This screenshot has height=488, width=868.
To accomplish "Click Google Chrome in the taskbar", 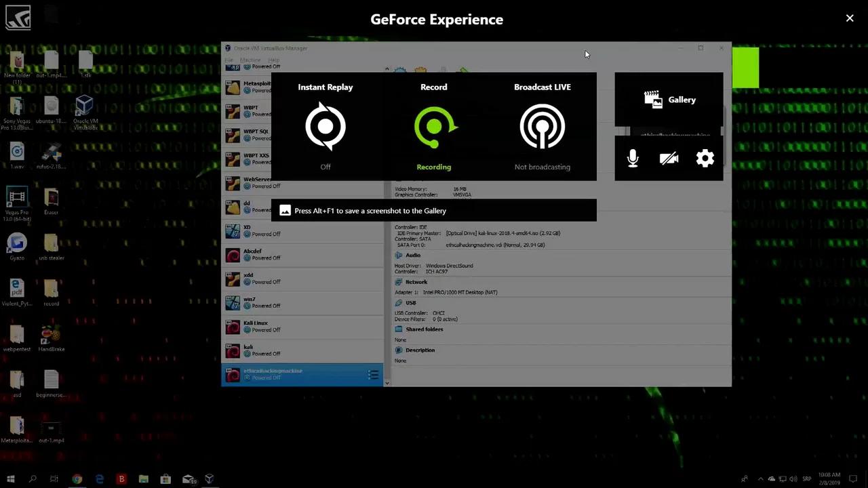I will (x=77, y=479).
